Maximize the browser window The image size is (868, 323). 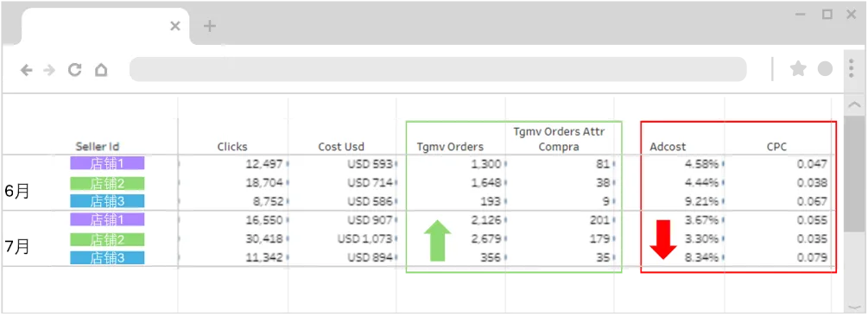click(x=827, y=15)
